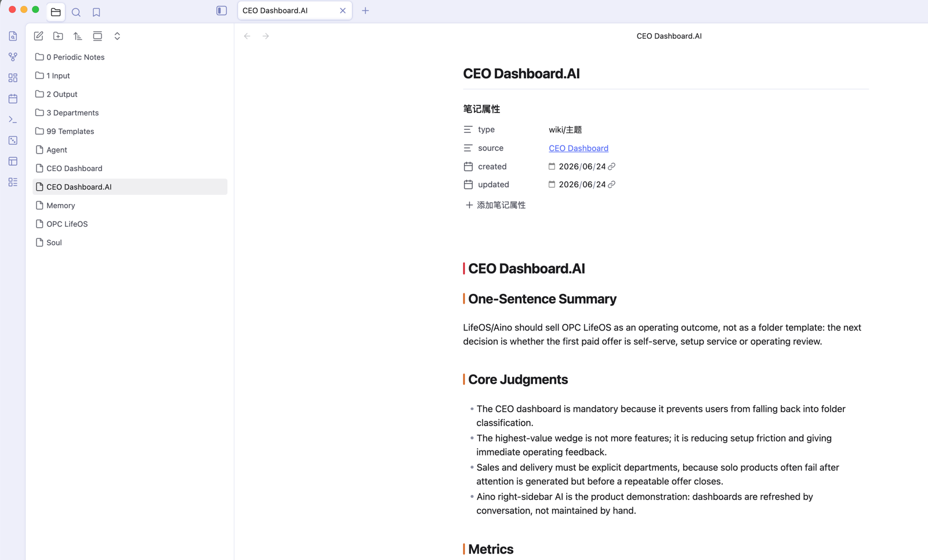The width and height of the screenshot is (928, 560).
Task: Open command palette ribbon icon
Action: pos(13,119)
